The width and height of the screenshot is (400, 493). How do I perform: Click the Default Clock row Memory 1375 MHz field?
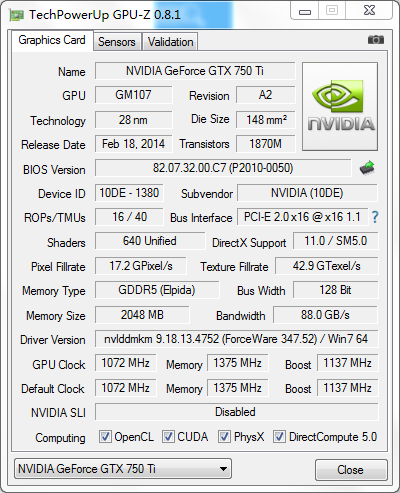(238, 388)
